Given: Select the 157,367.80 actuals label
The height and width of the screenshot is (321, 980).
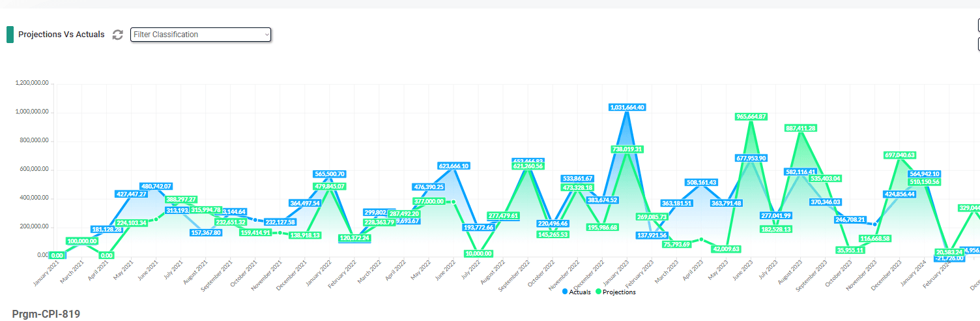Looking at the screenshot, I should click(x=206, y=233).
